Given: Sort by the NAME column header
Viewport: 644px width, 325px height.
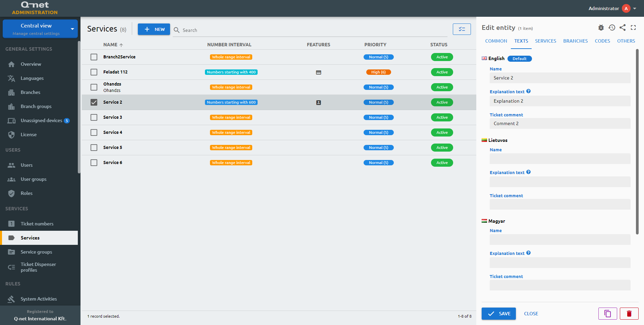Looking at the screenshot, I should (x=113, y=45).
